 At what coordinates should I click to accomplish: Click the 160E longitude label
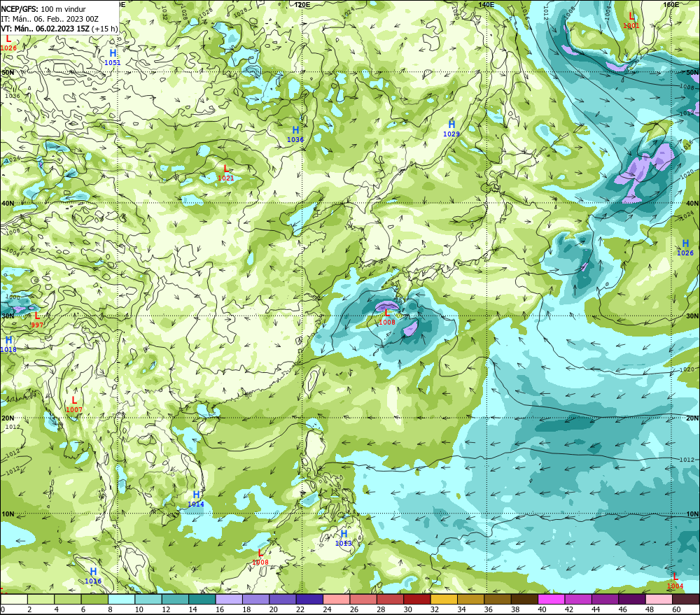[671, 4]
